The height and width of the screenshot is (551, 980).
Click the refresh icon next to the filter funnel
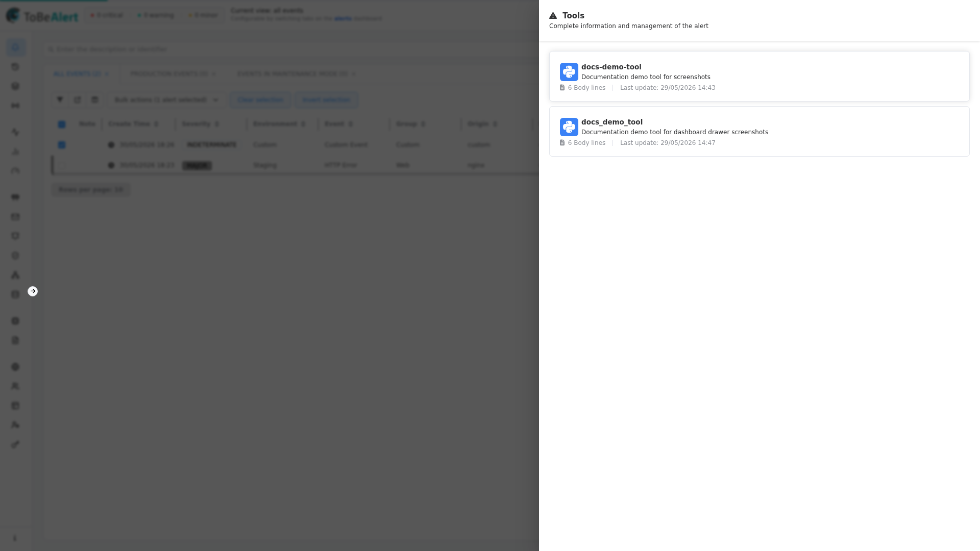(x=77, y=100)
